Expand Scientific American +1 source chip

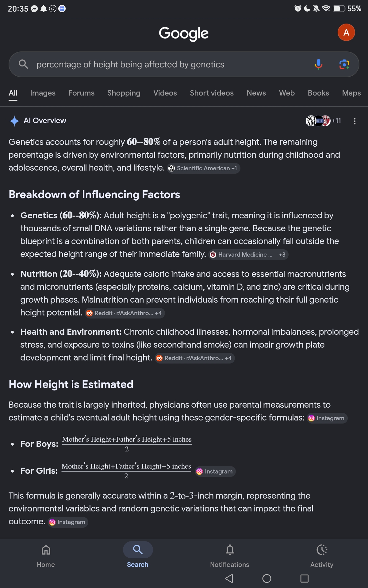tap(204, 168)
